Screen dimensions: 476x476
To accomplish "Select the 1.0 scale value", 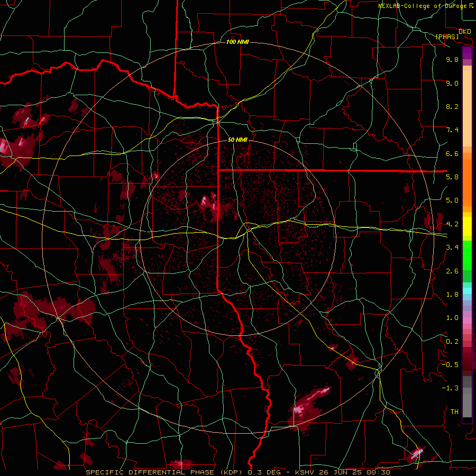I will 452,318.
